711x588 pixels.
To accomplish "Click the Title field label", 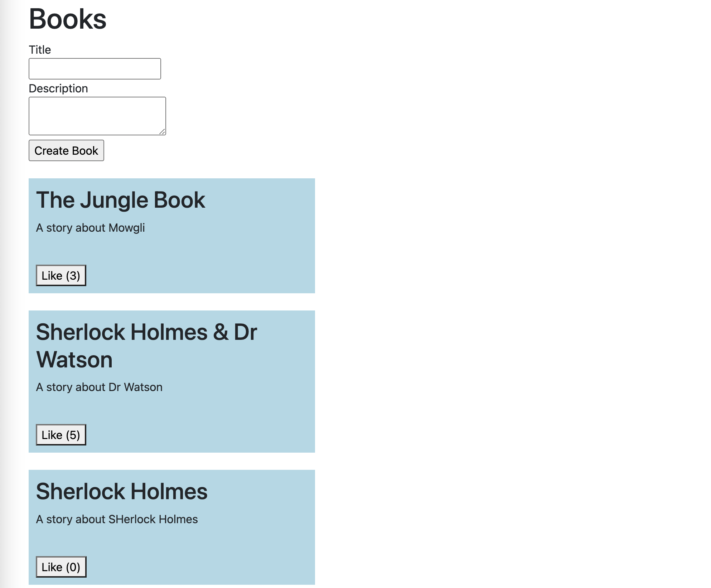I will (x=40, y=50).
